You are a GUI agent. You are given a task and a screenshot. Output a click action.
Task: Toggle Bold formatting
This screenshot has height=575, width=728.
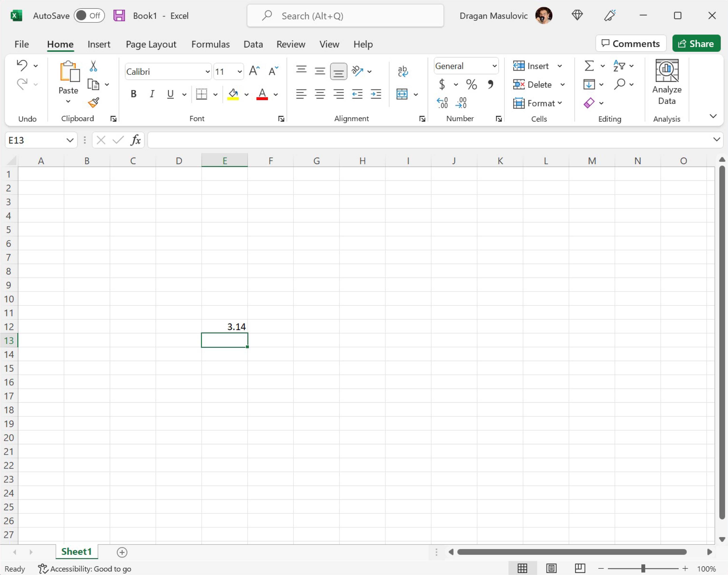pyautogui.click(x=133, y=94)
